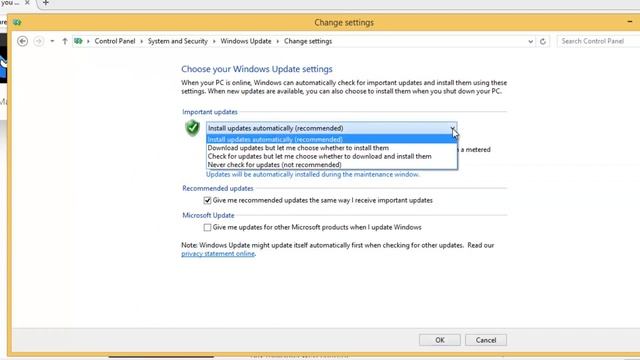Click the Forward navigation arrow
Viewport: 640px width, 360px height.
[38, 41]
